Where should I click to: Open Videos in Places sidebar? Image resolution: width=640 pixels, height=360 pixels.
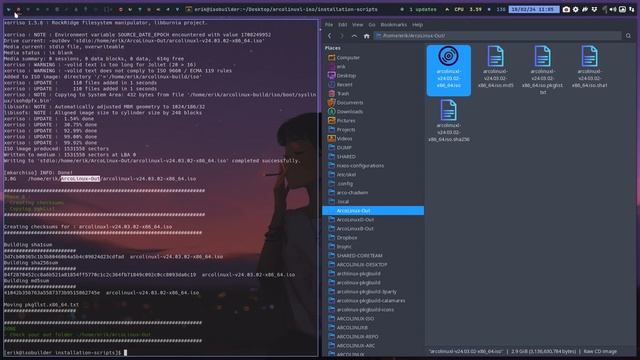tap(340, 138)
